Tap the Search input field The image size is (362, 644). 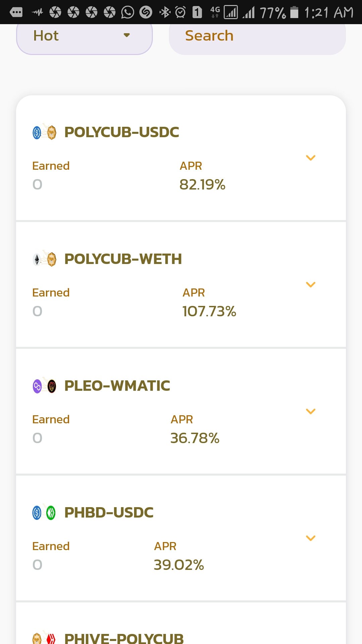pyautogui.click(x=257, y=36)
